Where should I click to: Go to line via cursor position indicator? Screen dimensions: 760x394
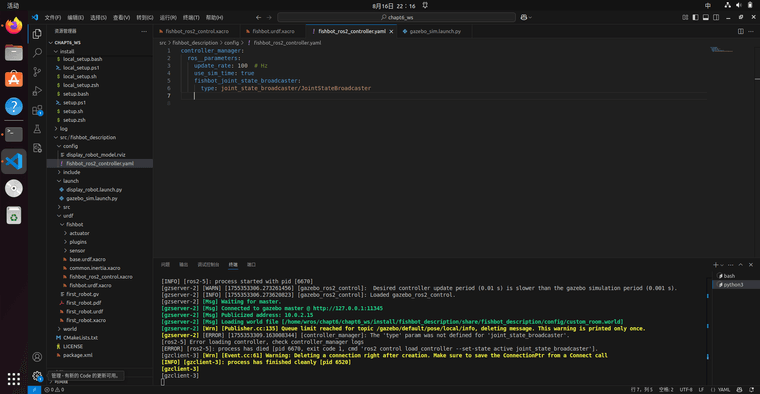642,390
